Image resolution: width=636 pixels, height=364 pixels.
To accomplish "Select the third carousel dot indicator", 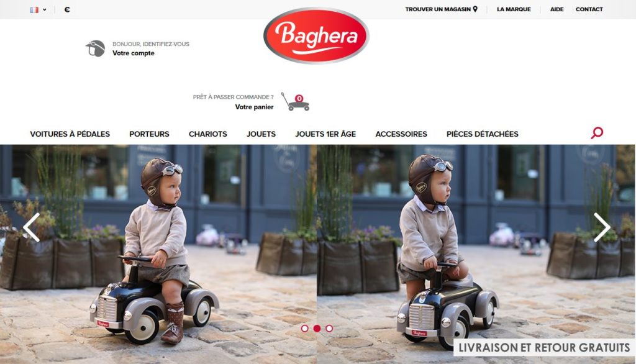I will click(x=329, y=329).
